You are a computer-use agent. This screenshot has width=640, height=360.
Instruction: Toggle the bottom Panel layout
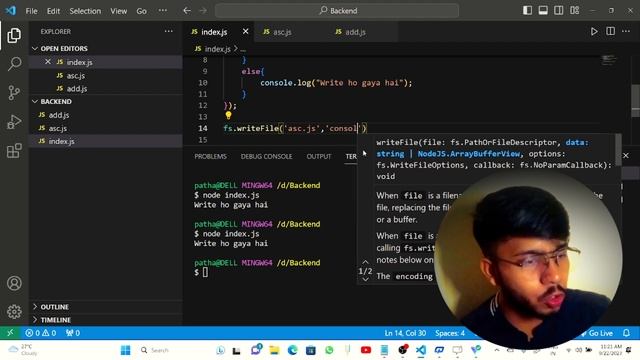point(543,11)
